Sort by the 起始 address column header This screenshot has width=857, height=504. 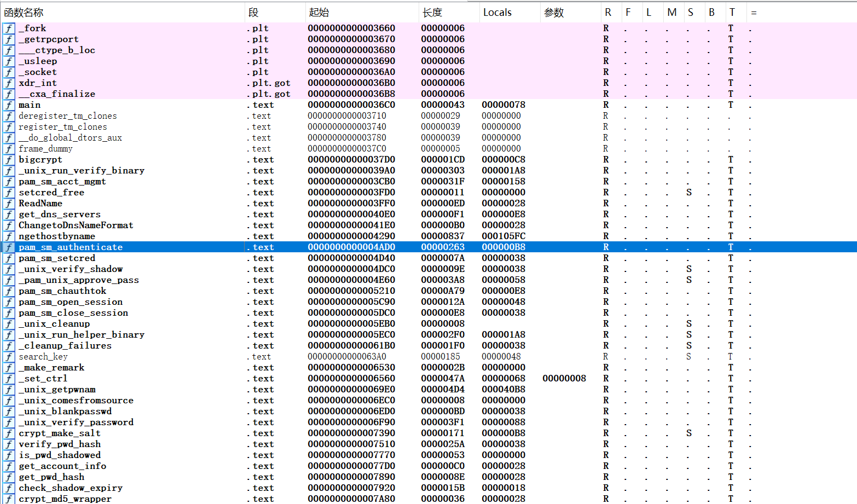(x=319, y=13)
